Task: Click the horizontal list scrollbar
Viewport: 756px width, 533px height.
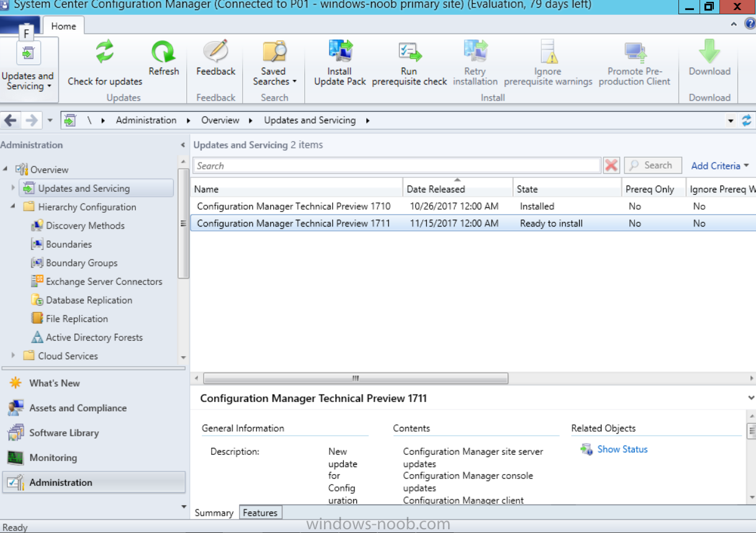Action: pos(356,378)
